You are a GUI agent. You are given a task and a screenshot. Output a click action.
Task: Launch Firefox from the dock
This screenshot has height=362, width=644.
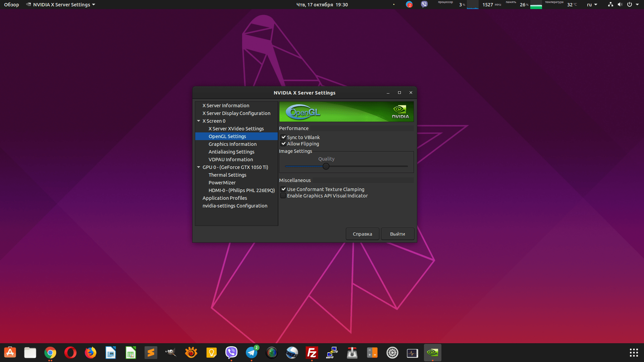(91, 353)
